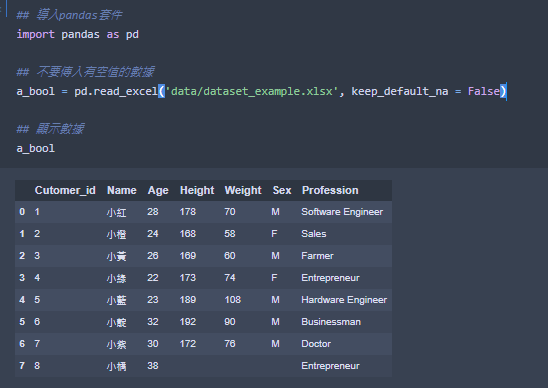Click the height value 169
548x388 pixels.
[188, 256]
